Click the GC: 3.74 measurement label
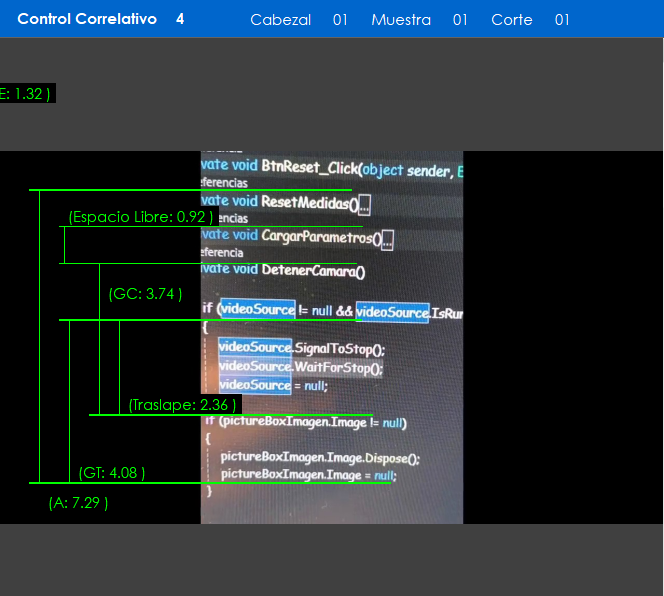Image resolution: width=664 pixels, height=596 pixels. [145, 294]
